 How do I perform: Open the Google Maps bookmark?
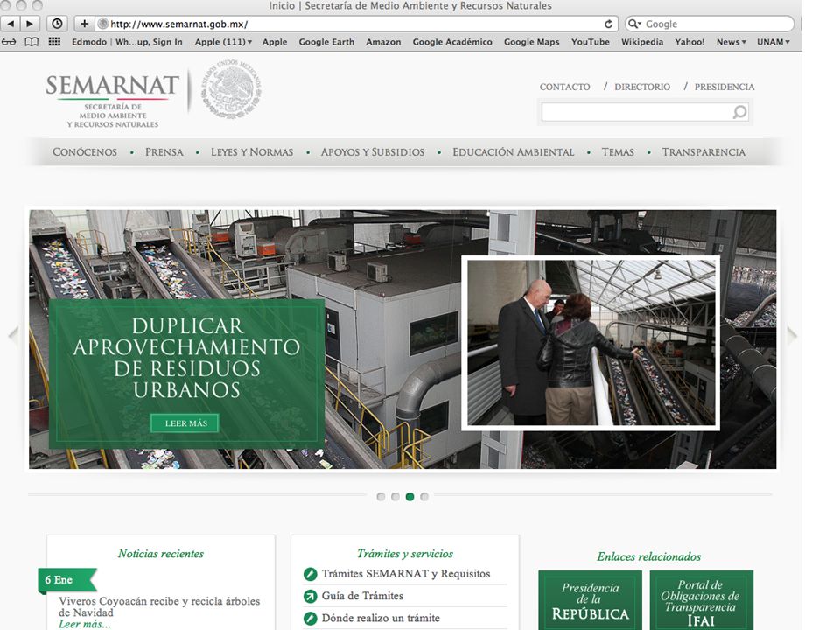pos(531,42)
